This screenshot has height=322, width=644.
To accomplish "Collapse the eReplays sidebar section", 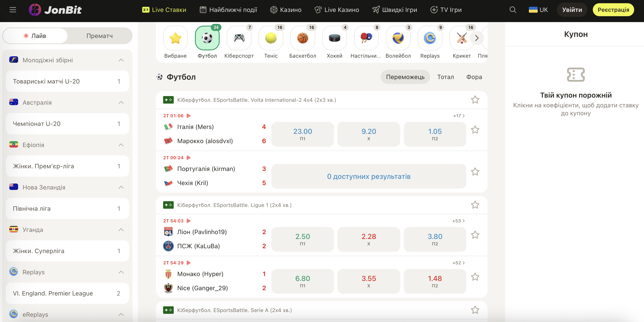I will pyautogui.click(x=121, y=314).
